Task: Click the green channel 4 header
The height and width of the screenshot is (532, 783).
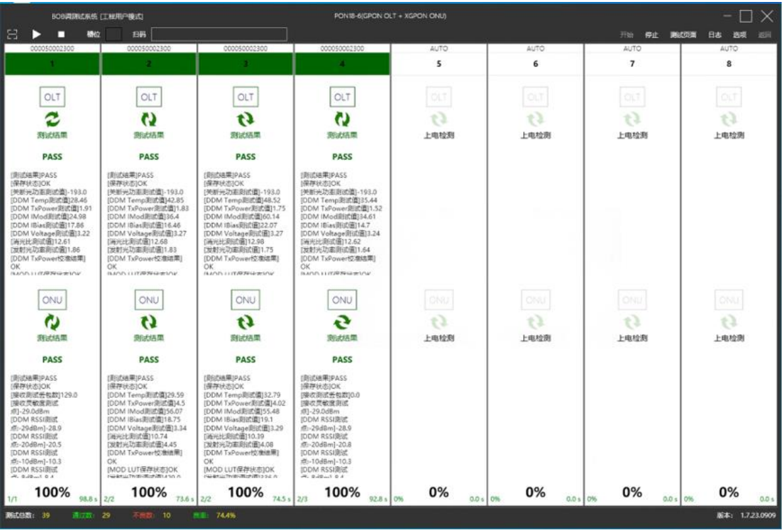Action: 342,64
